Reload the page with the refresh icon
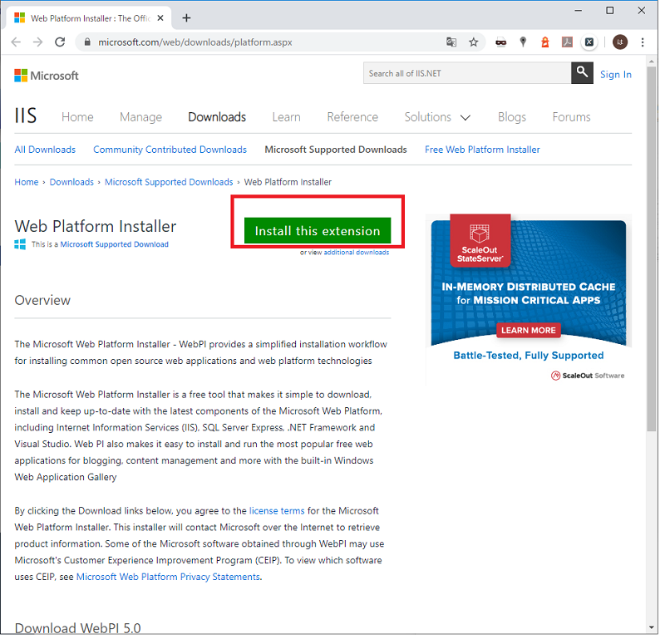Viewport: 665px width, 644px height. click(60, 42)
